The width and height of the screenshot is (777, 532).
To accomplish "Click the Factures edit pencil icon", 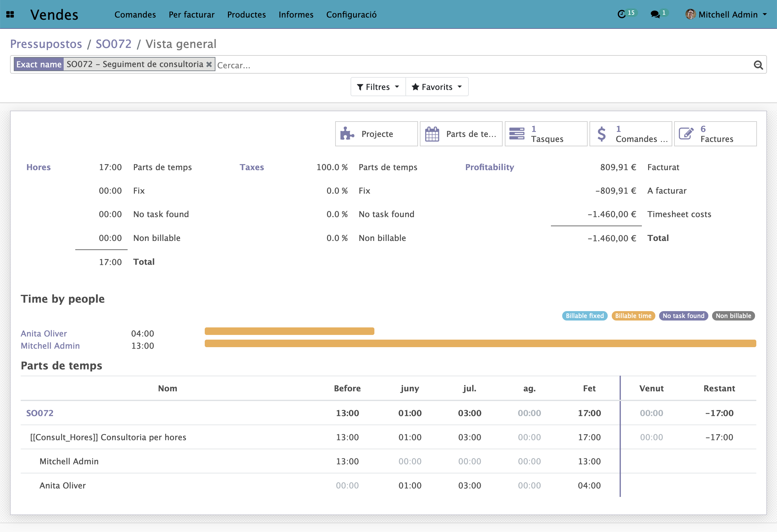I will (x=686, y=134).
